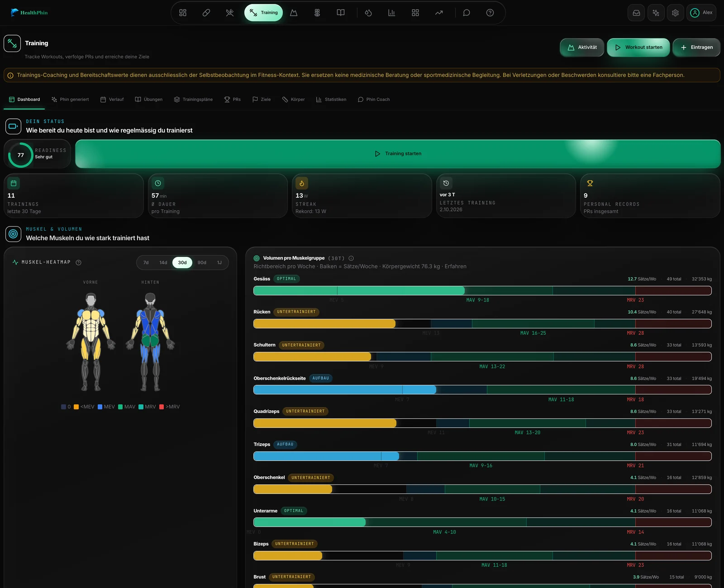Open the Ziele tab

click(262, 100)
